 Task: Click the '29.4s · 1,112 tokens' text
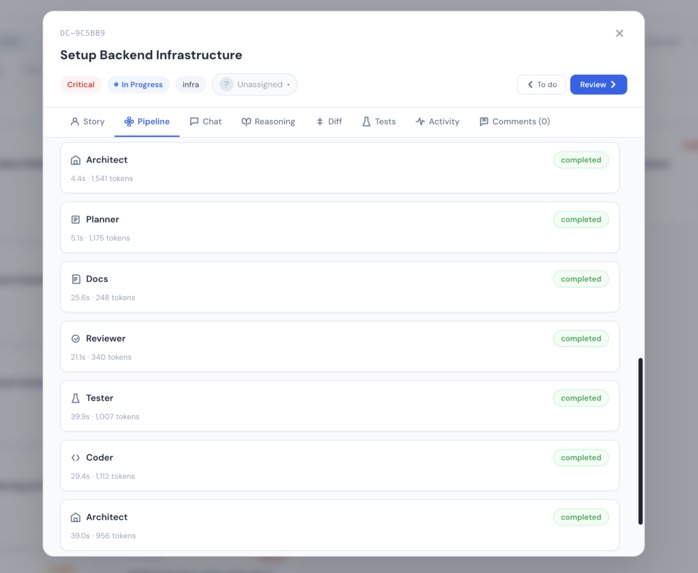[103, 476]
